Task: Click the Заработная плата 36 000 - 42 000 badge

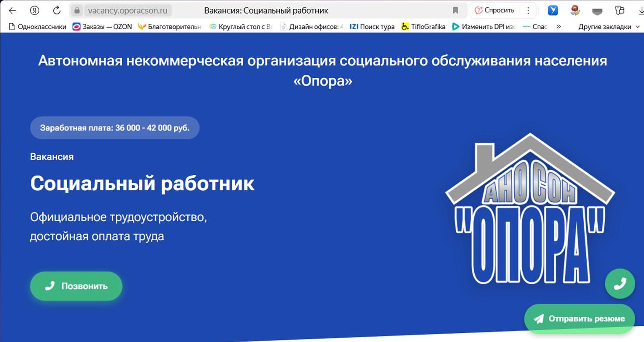Action: coord(114,128)
